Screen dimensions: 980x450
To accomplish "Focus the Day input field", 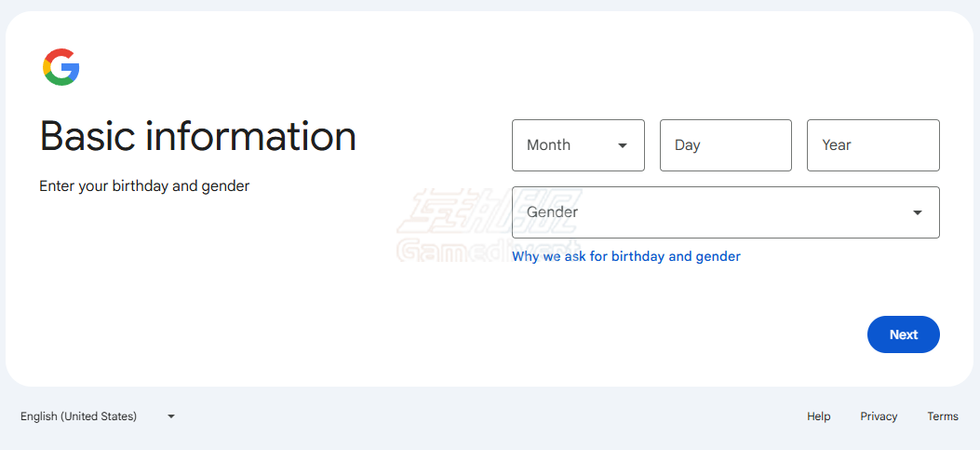I will pyautogui.click(x=725, y=145).
